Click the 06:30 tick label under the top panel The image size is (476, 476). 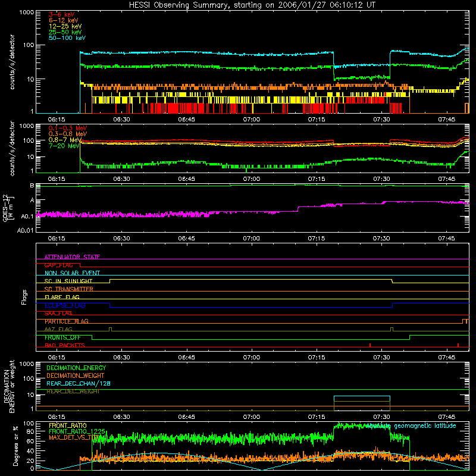point(122,120)
